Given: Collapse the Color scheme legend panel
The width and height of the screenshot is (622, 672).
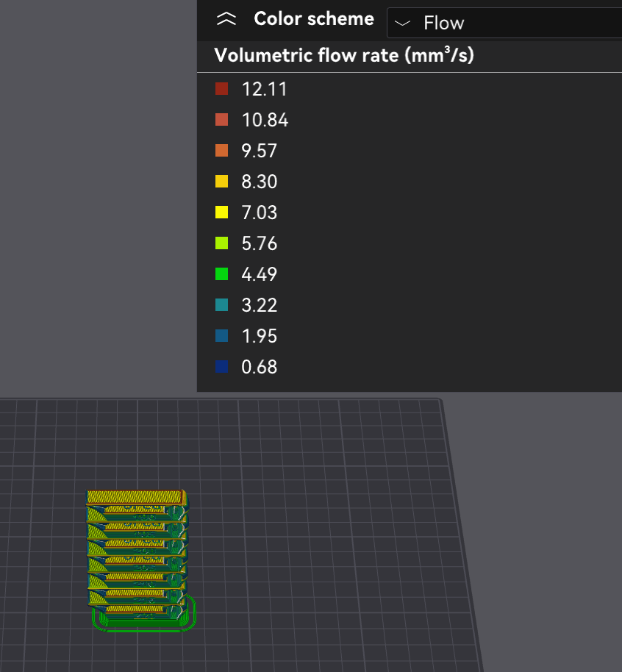Looking at the screenshot, I should pos(226,20).
